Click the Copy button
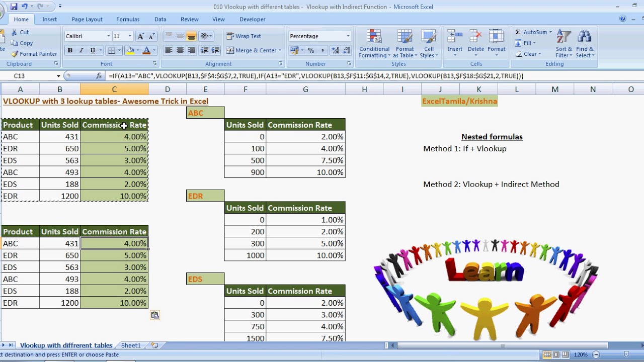This screenshot has width=644, height=362. 22,43
